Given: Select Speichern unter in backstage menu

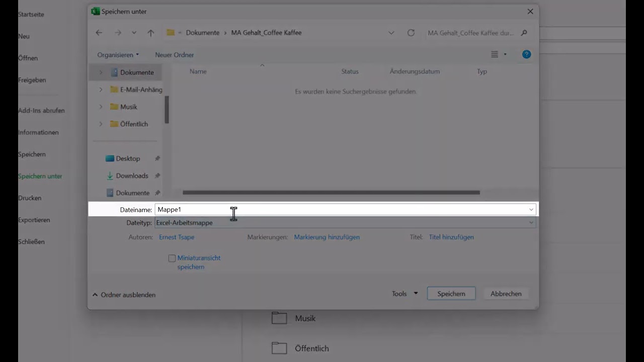Looking at the screenshot, I should click(40, 176).
